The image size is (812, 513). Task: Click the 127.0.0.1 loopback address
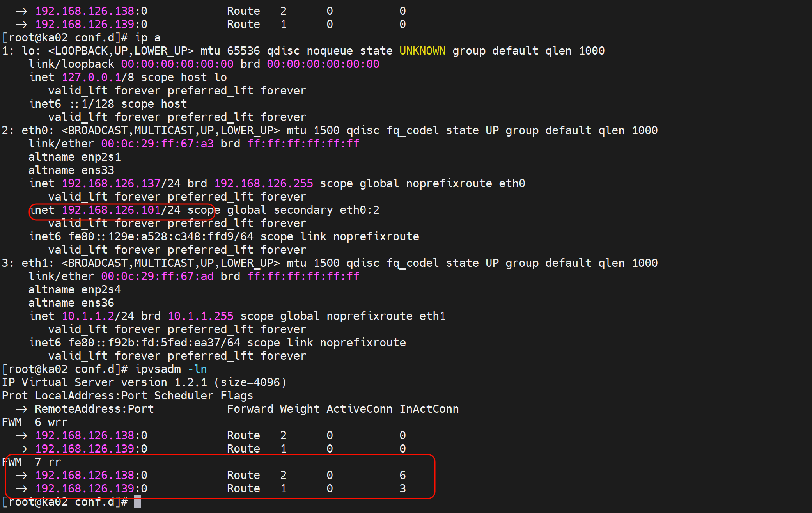click(x=91, y=78)
